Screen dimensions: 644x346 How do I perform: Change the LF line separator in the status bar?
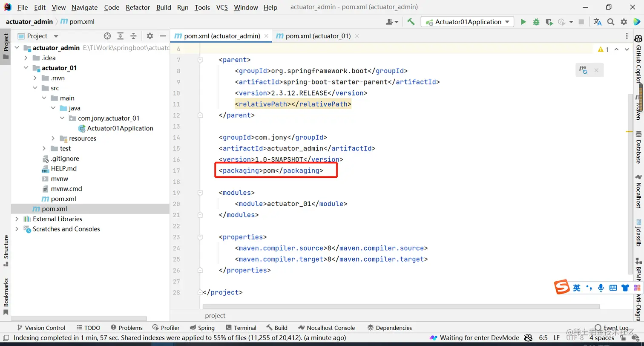pyautogui.click(x=557, y=338)
